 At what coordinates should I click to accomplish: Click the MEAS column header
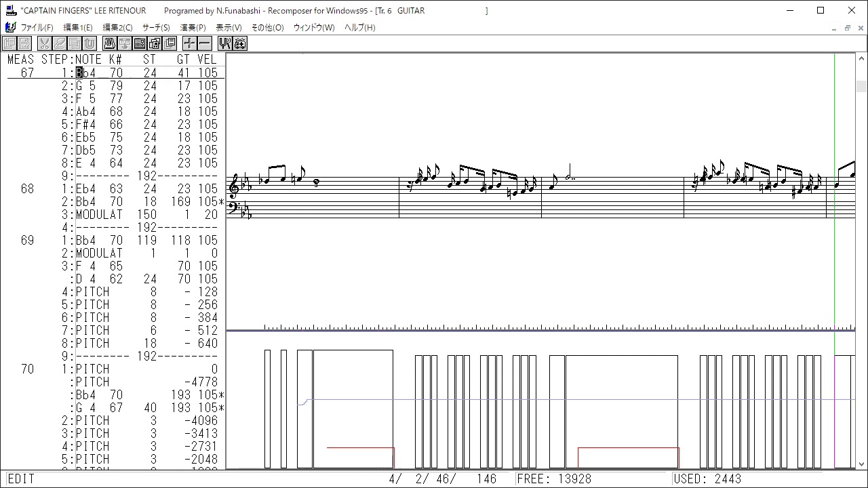20,59
